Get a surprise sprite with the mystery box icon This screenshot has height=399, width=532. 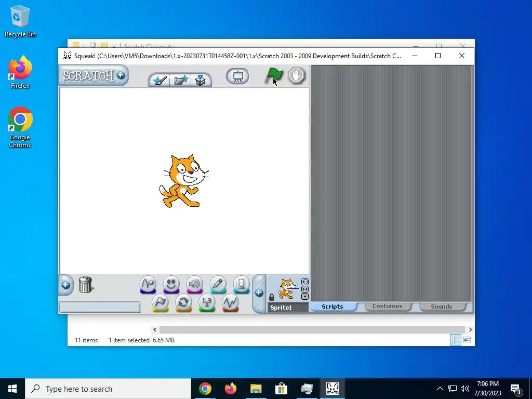click(x=201, y=81)
